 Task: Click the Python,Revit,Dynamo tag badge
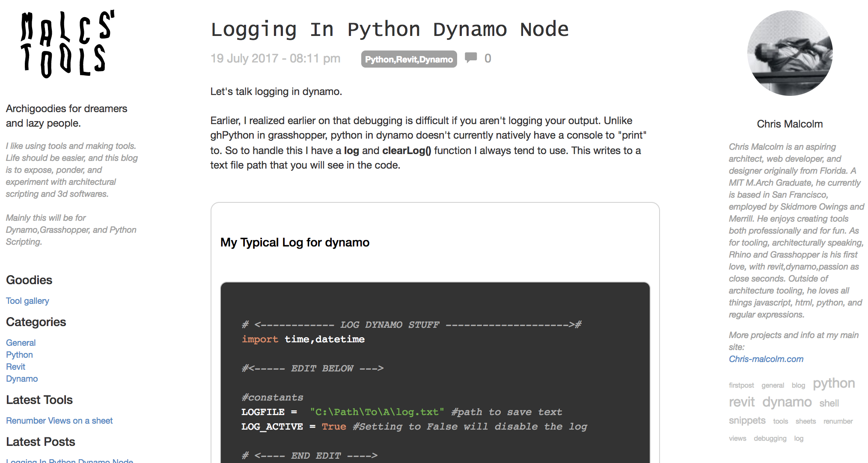[409, 59]
